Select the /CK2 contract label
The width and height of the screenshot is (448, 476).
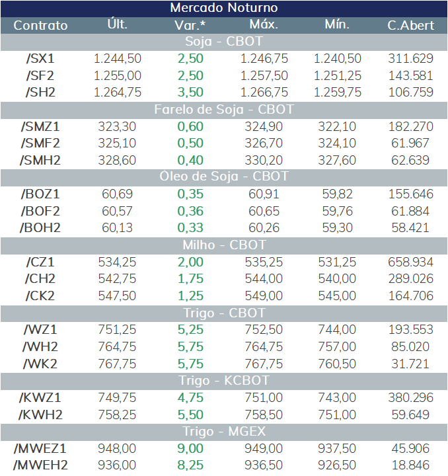[40, 296]
